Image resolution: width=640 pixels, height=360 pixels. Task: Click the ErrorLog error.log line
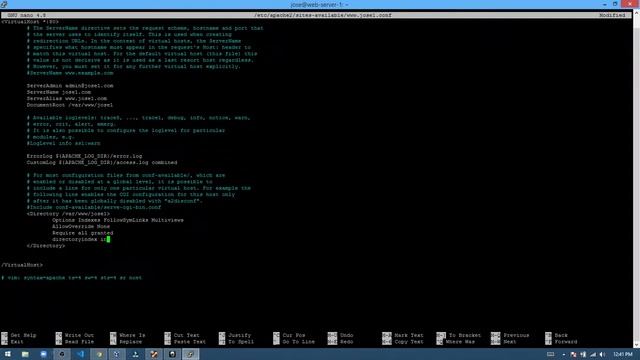pos(84,156)
